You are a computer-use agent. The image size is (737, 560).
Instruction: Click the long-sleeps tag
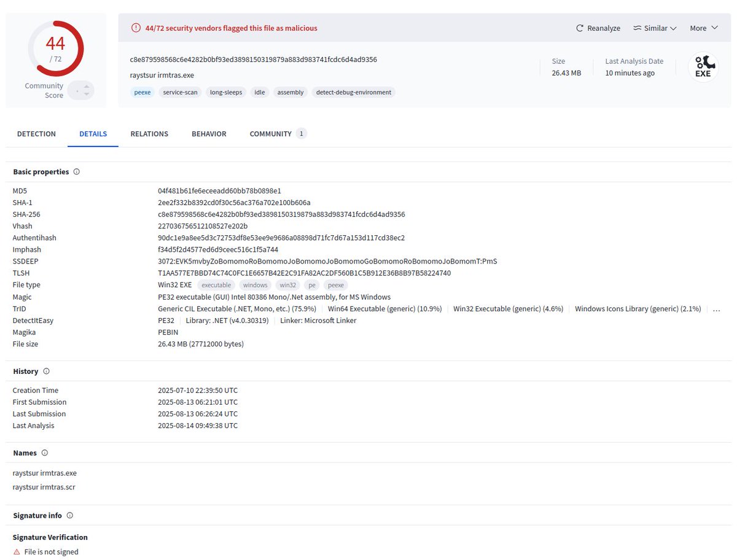[x=226, y=92]
